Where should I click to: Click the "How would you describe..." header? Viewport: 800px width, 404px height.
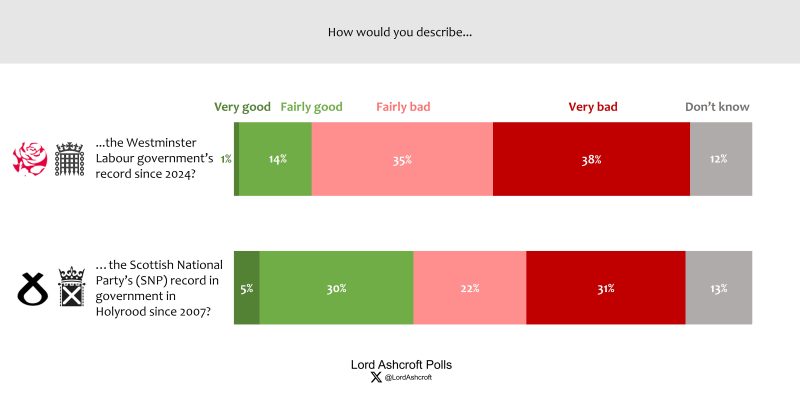[400, 32]
